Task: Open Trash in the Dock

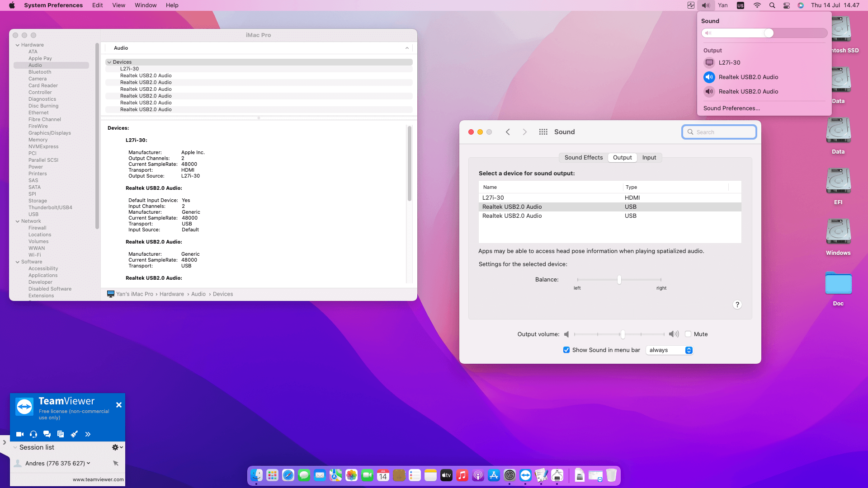Action: [611, 475]
